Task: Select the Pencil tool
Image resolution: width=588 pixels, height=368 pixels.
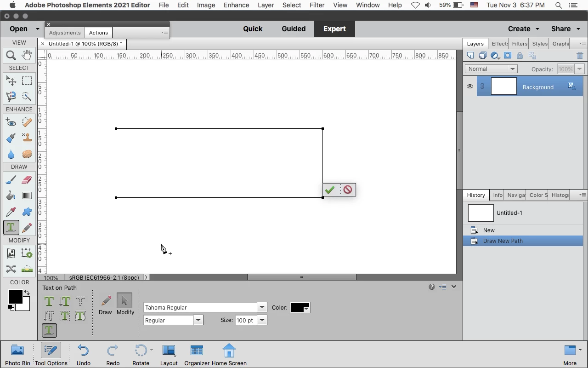Action: pos(27,227)
